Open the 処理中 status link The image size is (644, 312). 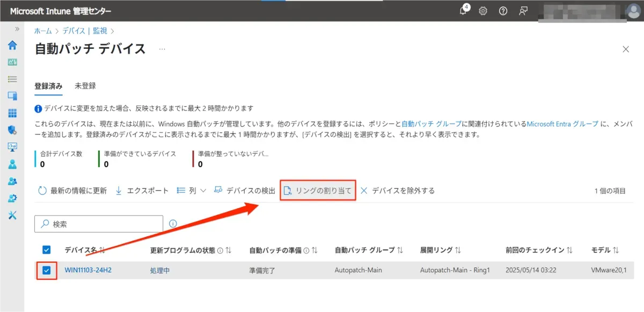tap(160, 270)
